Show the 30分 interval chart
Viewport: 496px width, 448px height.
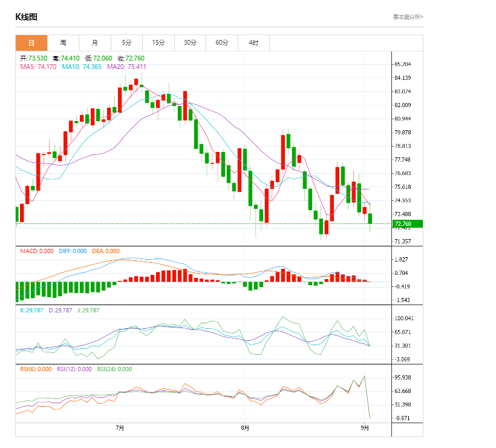pyautogui.click(x=190, y=43)
